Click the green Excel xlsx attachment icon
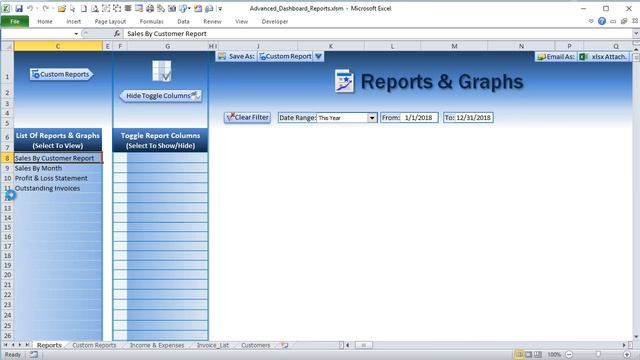Screen dimensions: 640x360 tap(584, 57)
